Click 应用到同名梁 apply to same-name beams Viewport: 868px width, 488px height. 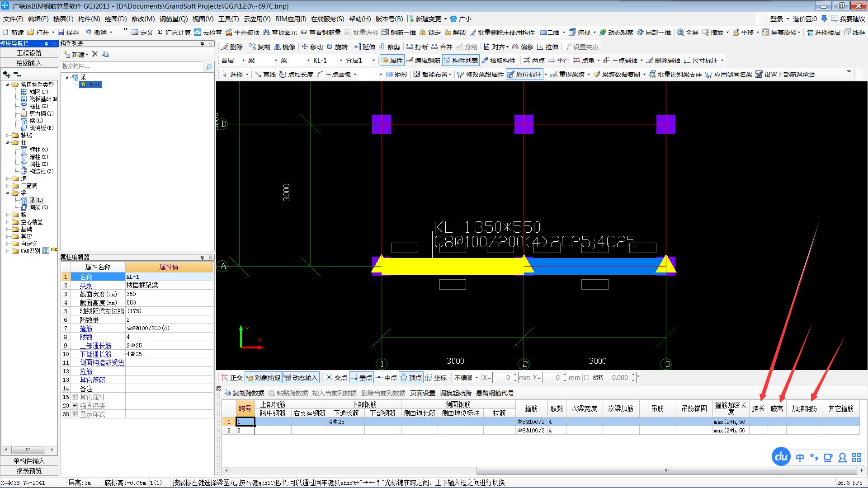(x=729, y=74)
